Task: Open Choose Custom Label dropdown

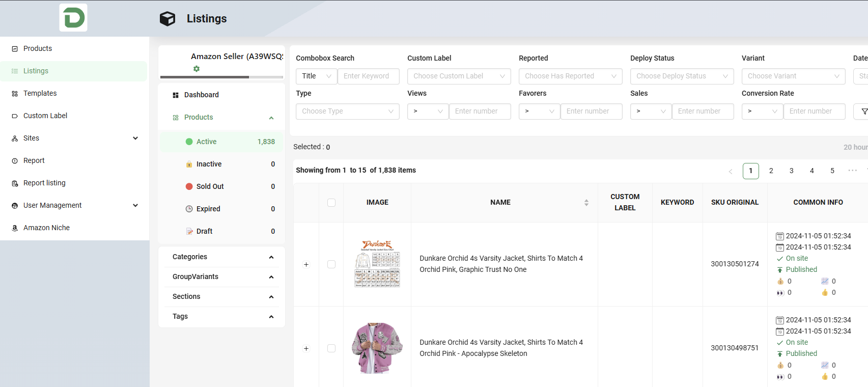Action: 459,76
